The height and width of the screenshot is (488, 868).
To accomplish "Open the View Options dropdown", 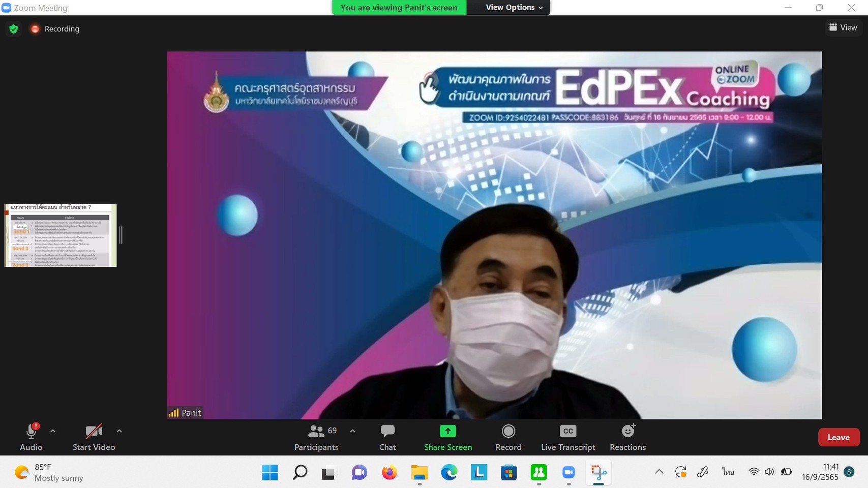I will click(x=514, y=7).
